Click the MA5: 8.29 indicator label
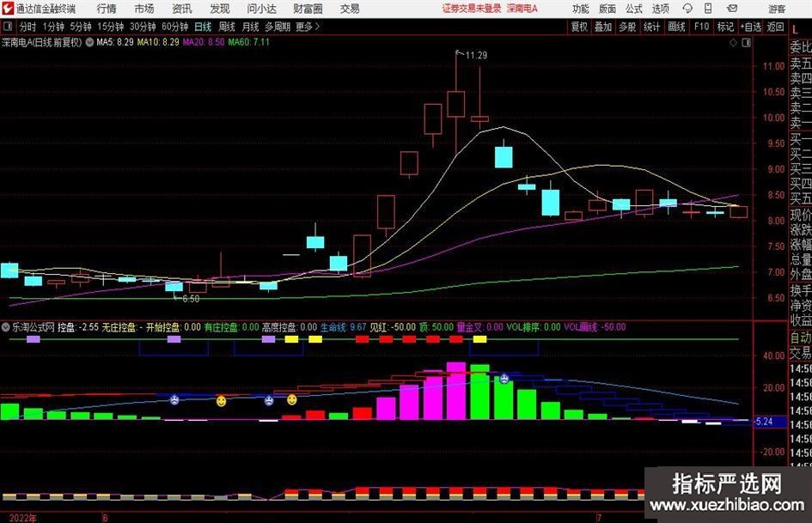Screen dimensions: 812x523 (115, 42)
